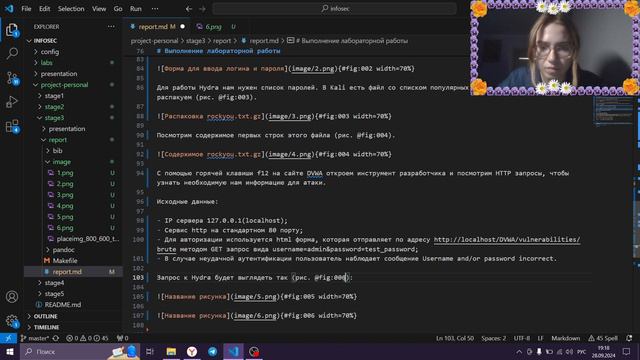Viewport: 640px width, 360px height.
Task: Expand the presentation folder under INFOSEC
Action: point(59,74)
